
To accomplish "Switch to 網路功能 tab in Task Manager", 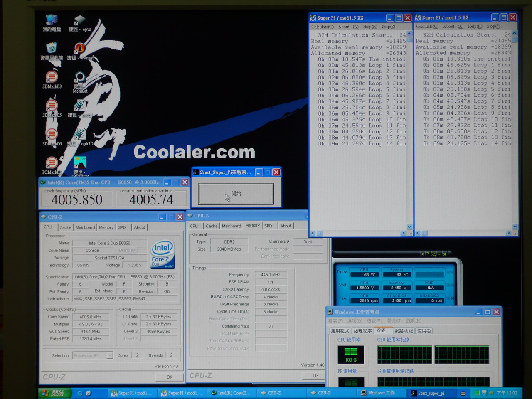I will pyautogui.click(x=403, y=331).
